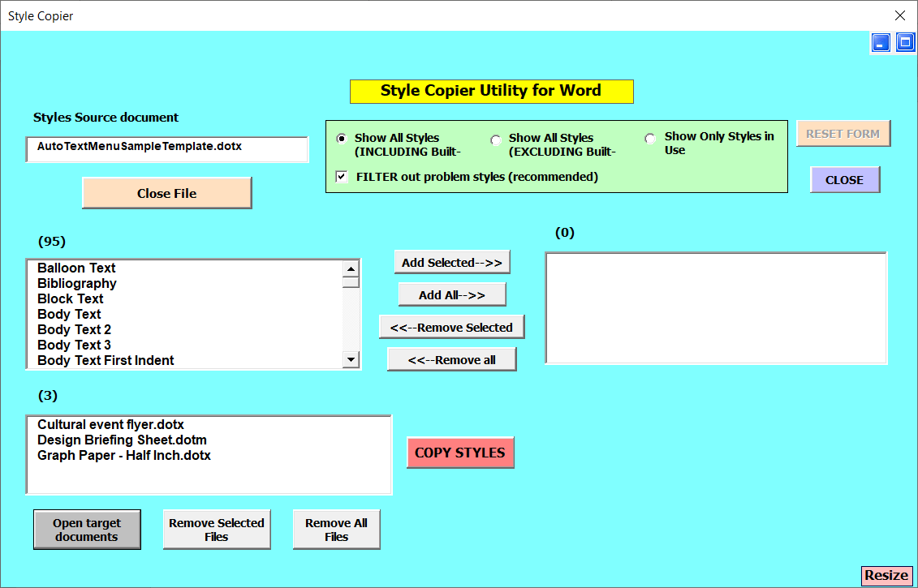Select Show All Styles including built-in

tap(342, 139)
